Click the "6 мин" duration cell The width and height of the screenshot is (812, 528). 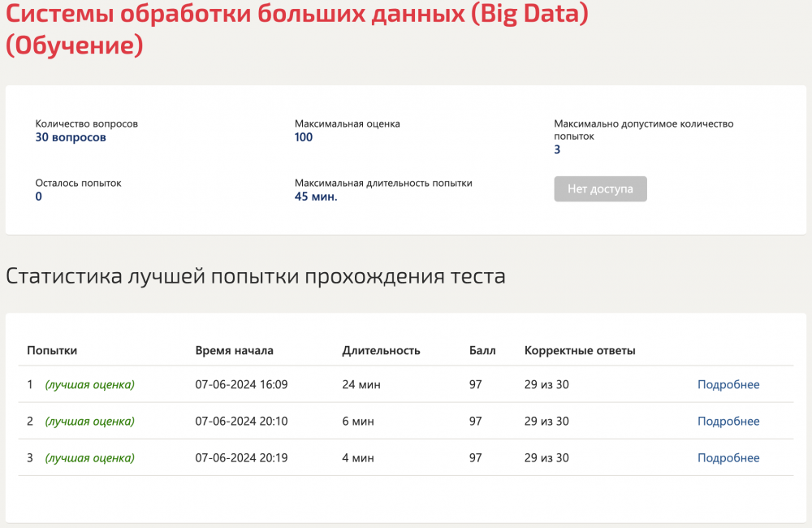(357, 421)
